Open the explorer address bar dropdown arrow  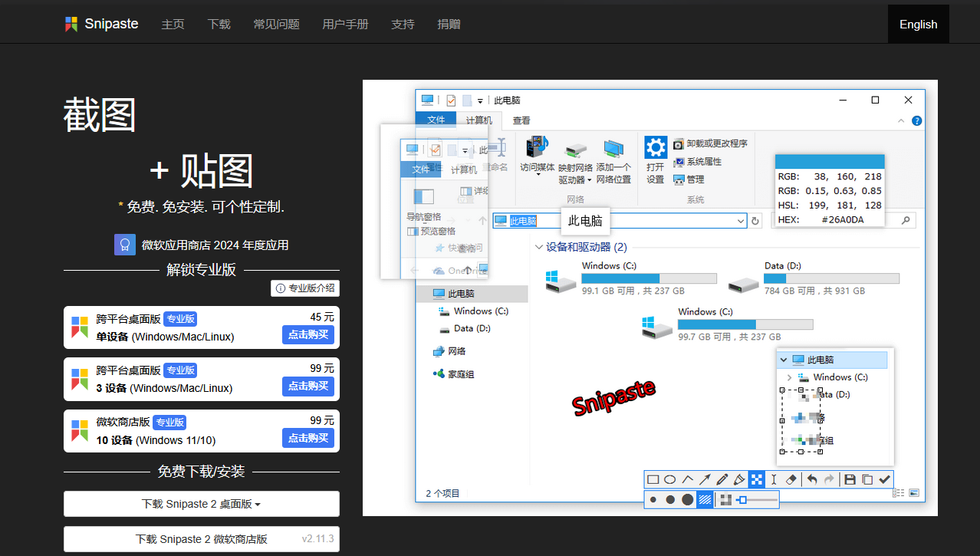(x=741, y=221)
